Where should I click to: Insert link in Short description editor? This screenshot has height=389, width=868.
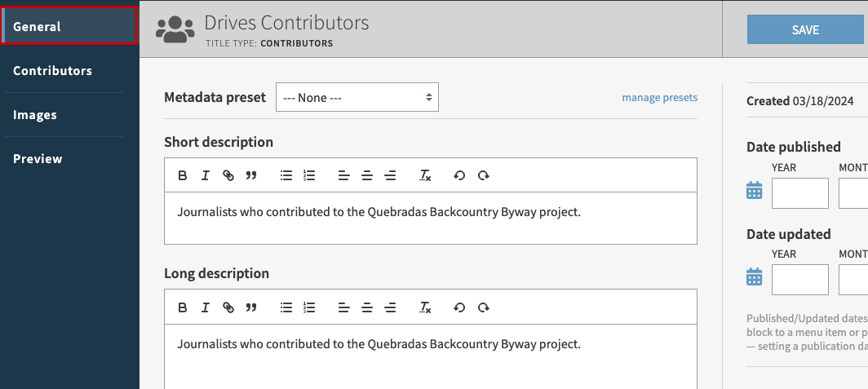point(228,175)
